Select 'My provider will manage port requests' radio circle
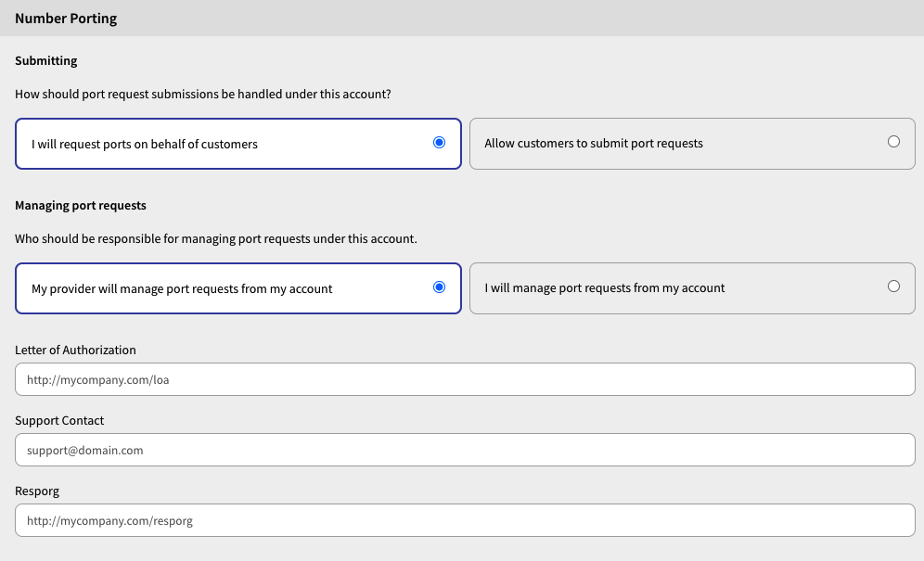This screenshot has height=561, width=924. coord(439,287)
